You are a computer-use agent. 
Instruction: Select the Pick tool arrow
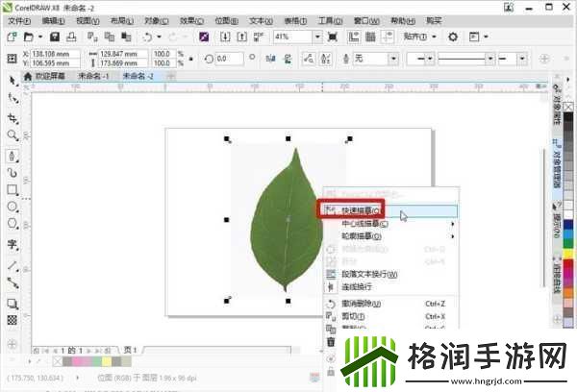pyautogui.click(x=13, y=80)
